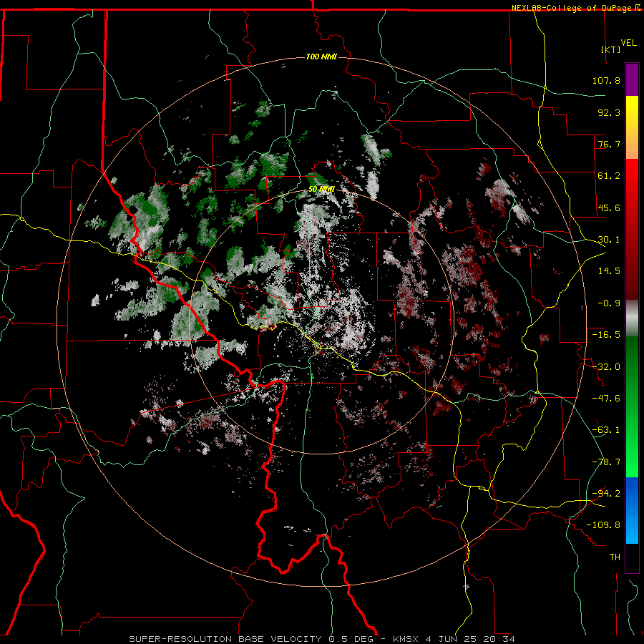
Task: Click the 14.5 velocity scale value
Action: [609, 271]
